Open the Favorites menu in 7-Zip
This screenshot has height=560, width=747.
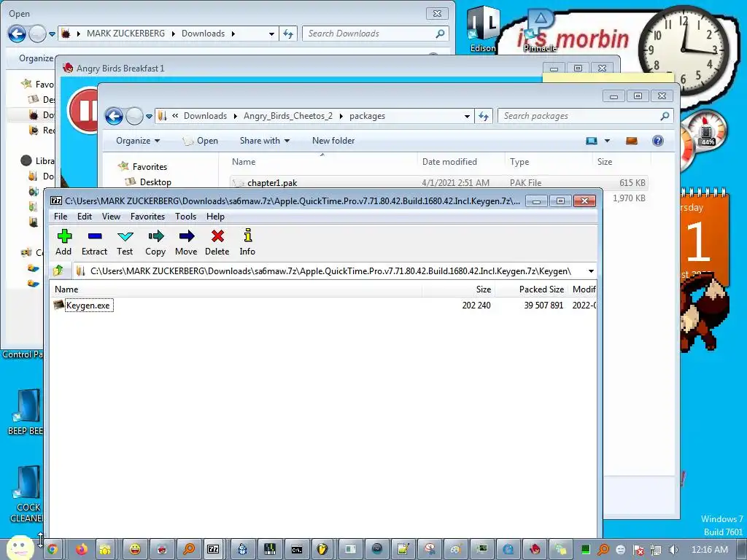(x=147, y=216)
